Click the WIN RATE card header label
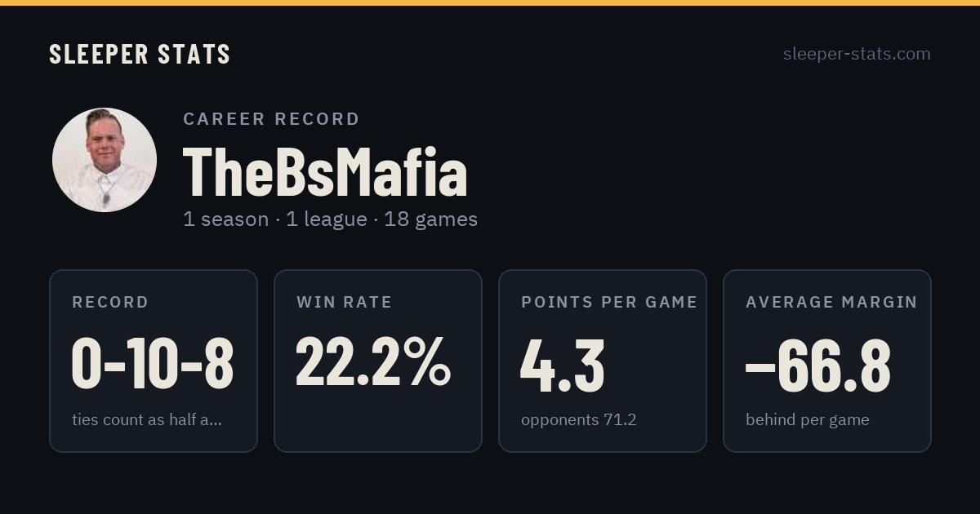Screen dimensions: 980x514 (345, 302)
